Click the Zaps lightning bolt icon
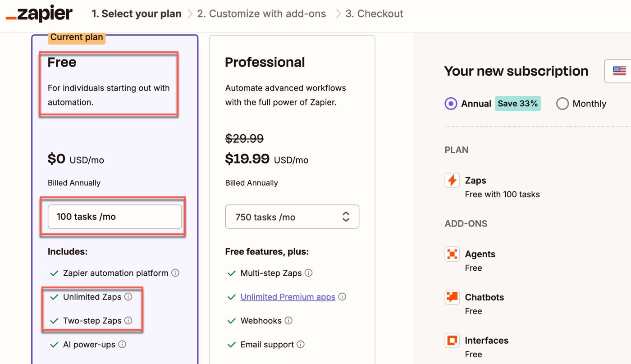This screenshot has height=364, width=631. click(x=452, y=181)
